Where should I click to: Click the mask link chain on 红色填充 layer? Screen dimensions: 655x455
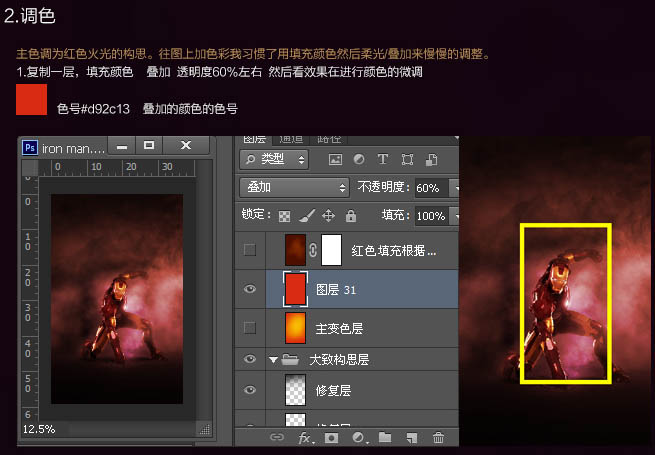coord(313,250)
